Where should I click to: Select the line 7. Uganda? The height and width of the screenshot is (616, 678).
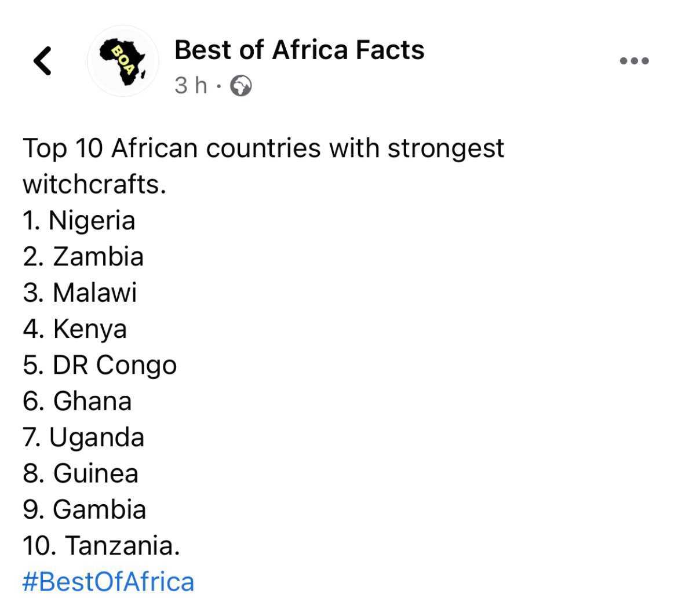pyautogui.click(x=83, y=438)
